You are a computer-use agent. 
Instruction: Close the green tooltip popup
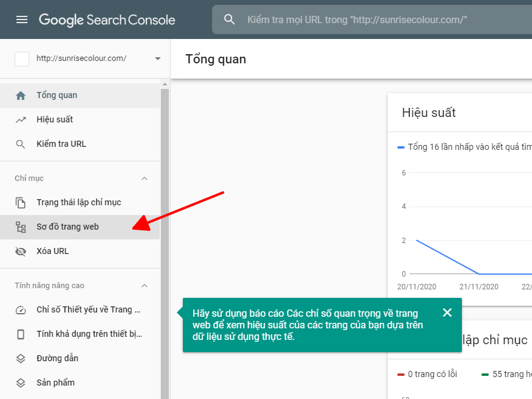(447, 312)
